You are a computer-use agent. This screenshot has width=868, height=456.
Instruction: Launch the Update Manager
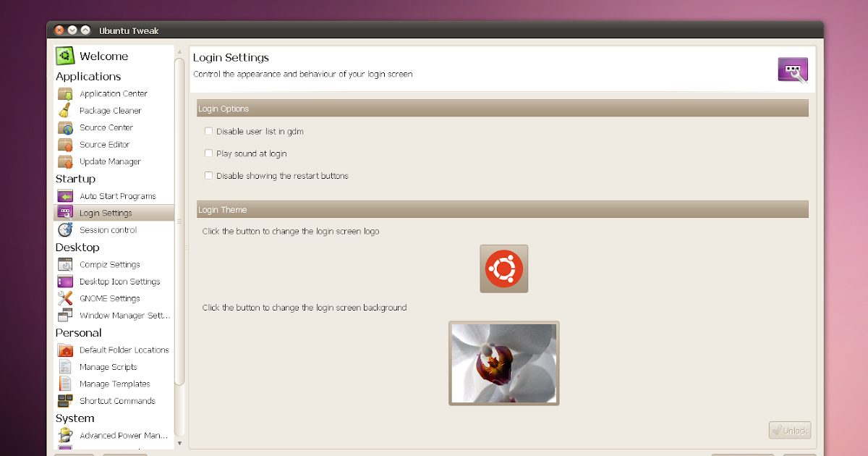coord(110,161)
